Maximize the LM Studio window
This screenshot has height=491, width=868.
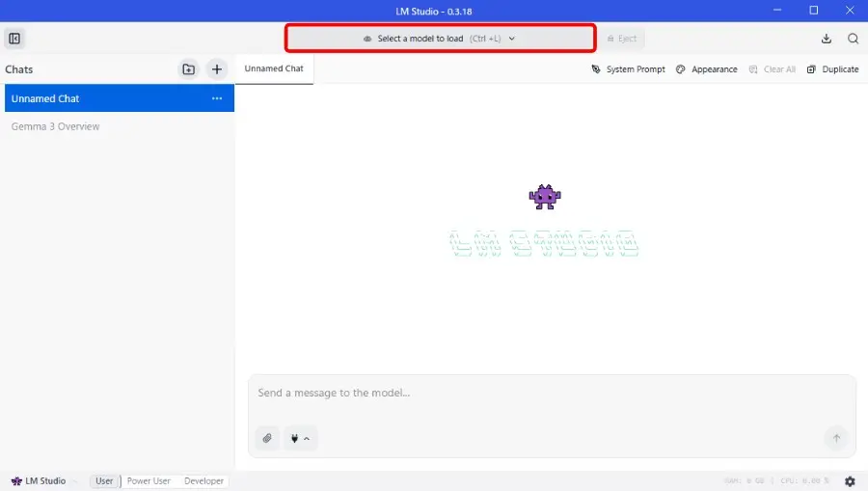coord(813,11)
